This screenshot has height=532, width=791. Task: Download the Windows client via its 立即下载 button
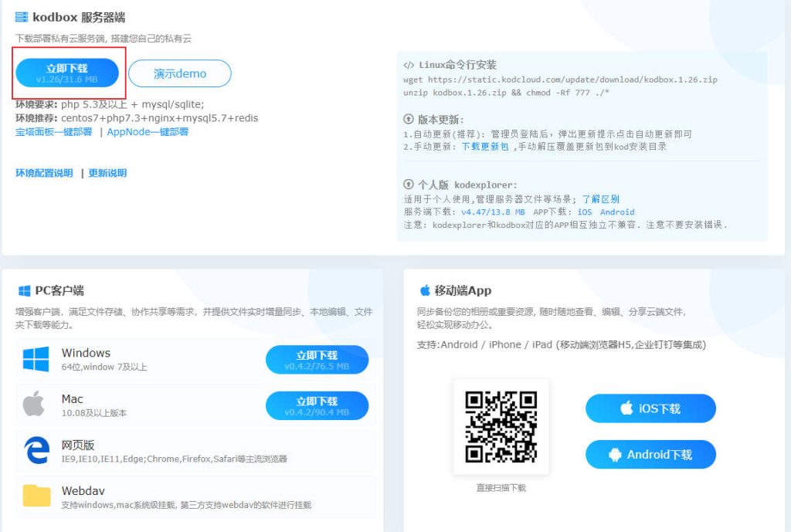[x=318, y=358]
